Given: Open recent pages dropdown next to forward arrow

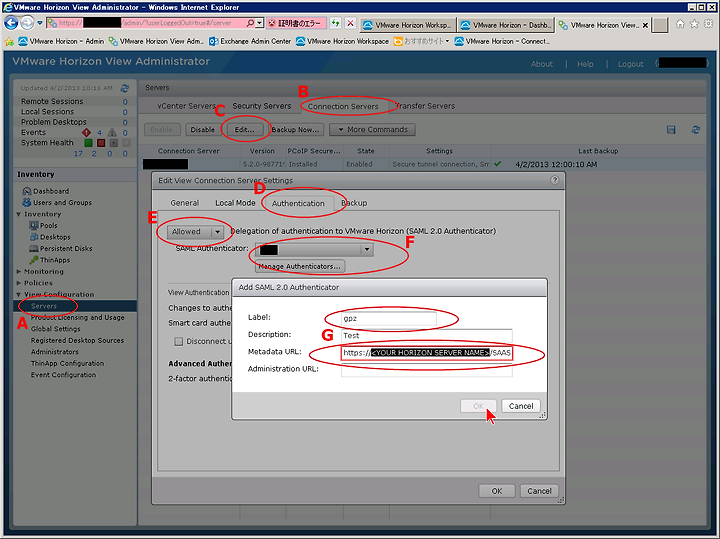Looking at the screenshot, I should pyautogui.click(x=40, y=23).
